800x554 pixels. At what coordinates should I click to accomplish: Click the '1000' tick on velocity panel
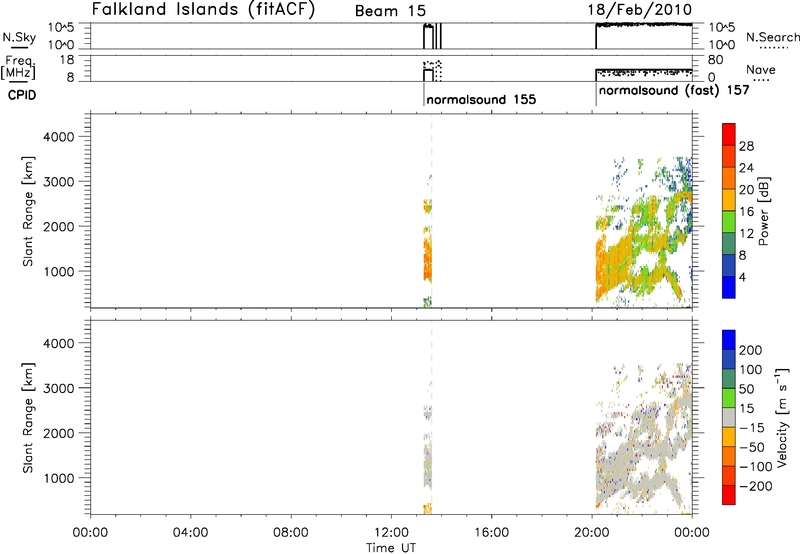tap(59, 478)
